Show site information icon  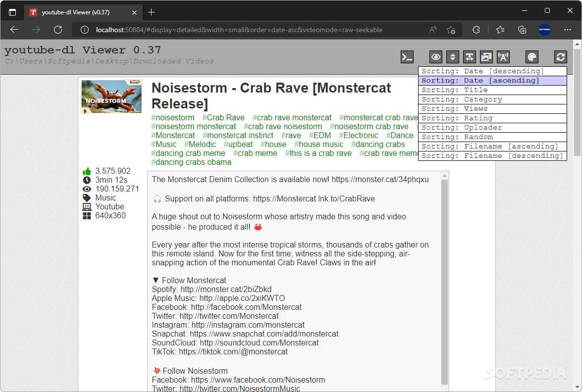(x=85, y=30)
